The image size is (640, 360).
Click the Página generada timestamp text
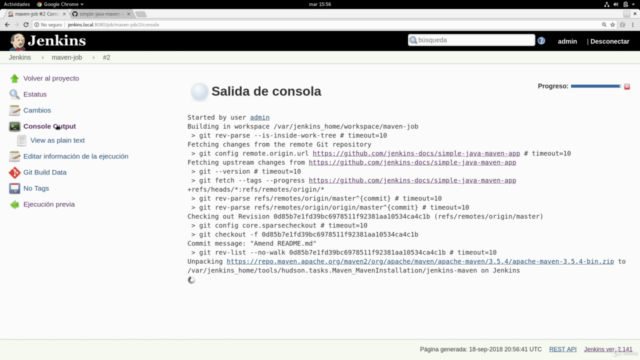click(x=481, y=349)
